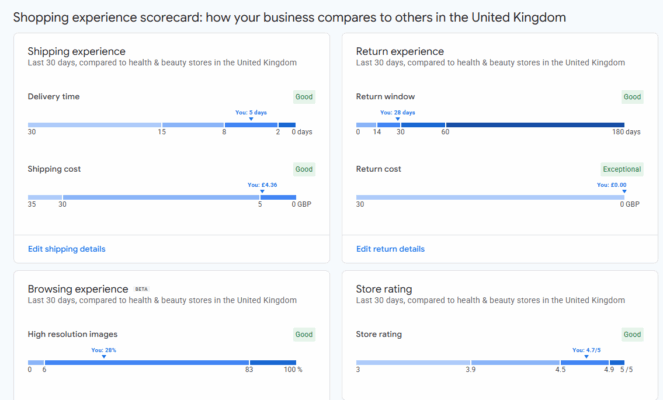Click the Good badge beside High resolution images
This screenshot has width=663, height=400.
pyautogui.click(x=304, y=334)
